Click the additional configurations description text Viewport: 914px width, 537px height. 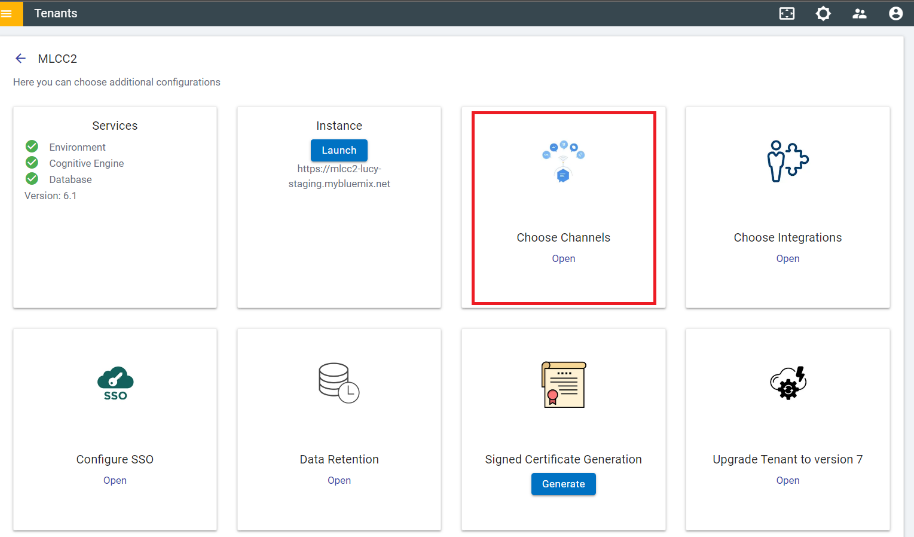point(117,82)
